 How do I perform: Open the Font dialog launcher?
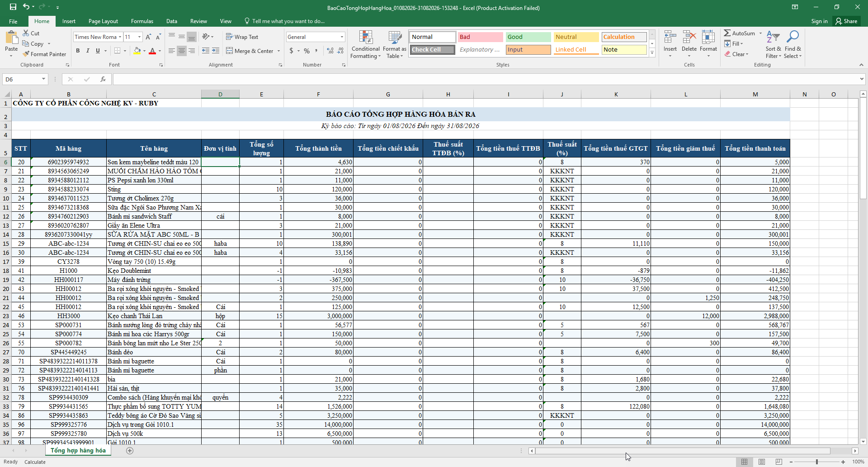coord(161,65)
